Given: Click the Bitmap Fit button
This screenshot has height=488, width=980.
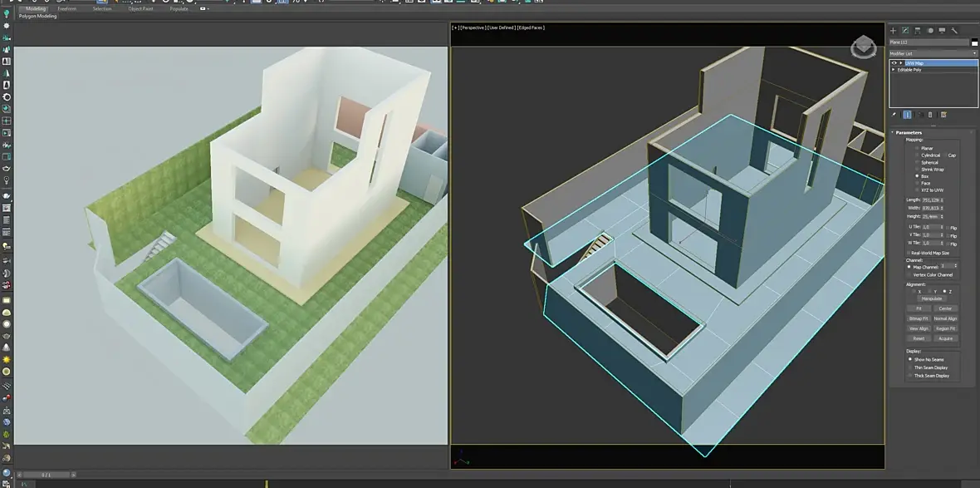Looking at the screenshot, I should tap(918, 318).
